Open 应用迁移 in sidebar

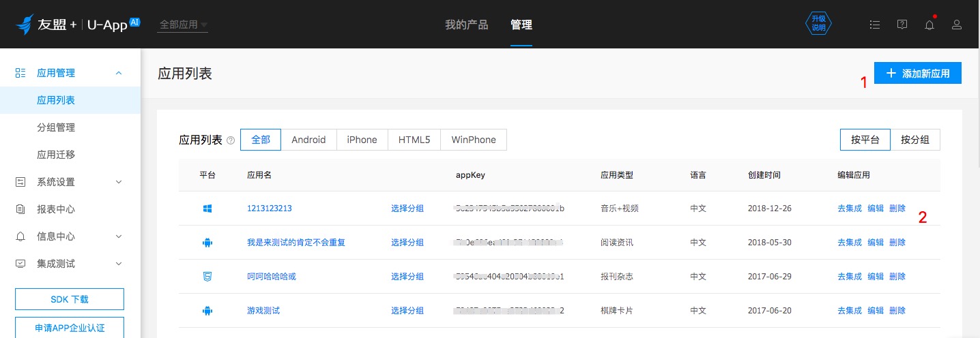coord(56,155)
